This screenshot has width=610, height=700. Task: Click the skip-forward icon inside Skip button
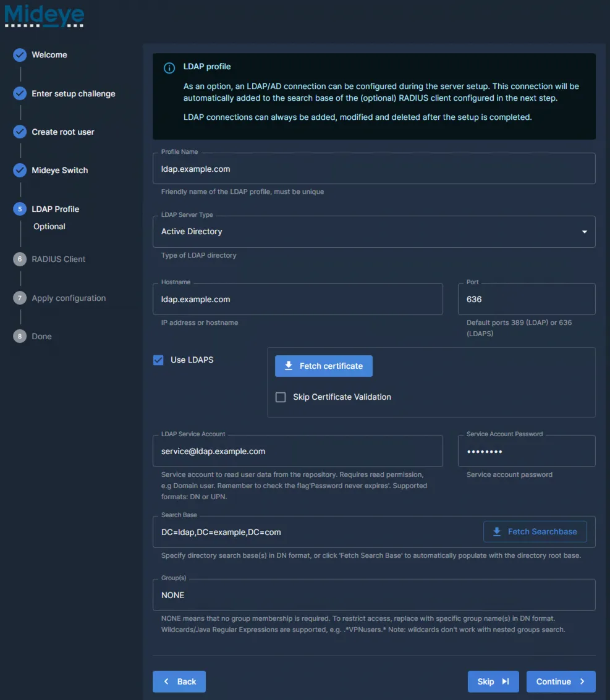[504, 681]
